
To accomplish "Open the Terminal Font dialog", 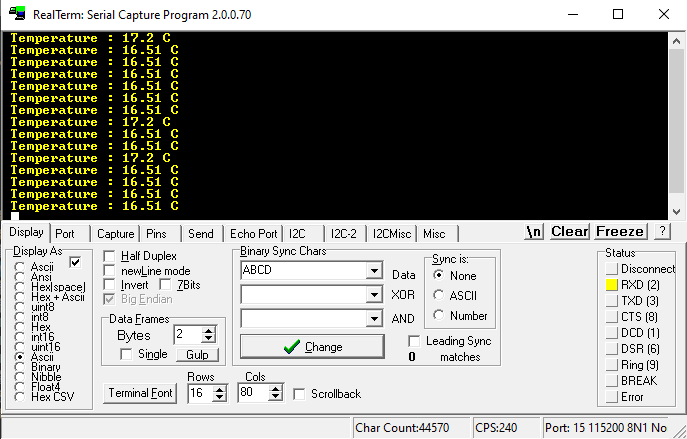I will [x=140, y=393].
